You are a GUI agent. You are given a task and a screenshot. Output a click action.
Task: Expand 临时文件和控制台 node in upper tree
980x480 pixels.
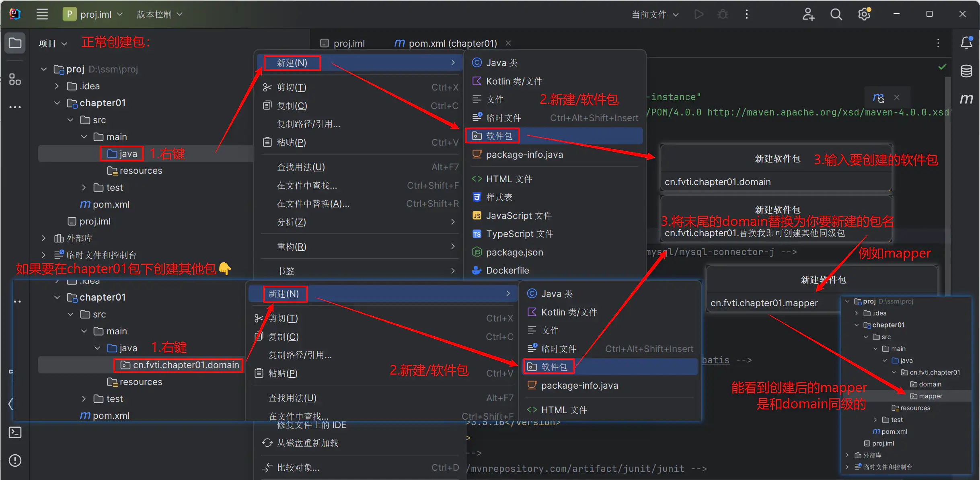coord(43,255)
